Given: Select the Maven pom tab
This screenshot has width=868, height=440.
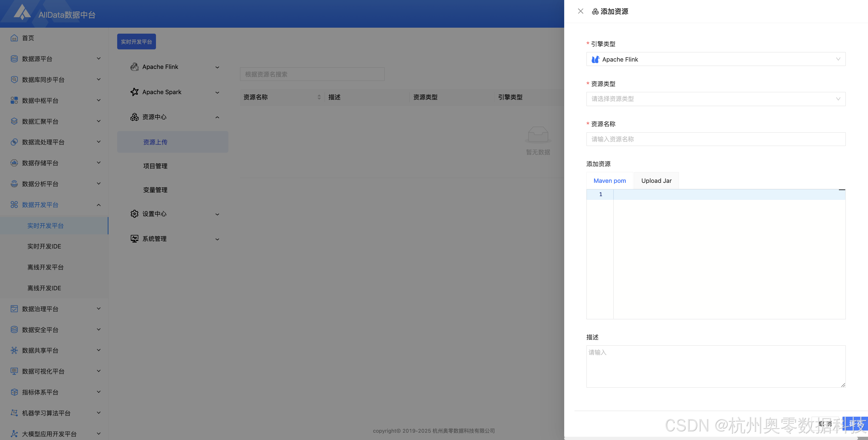Looking at the screenshot, I should point(609,181).
